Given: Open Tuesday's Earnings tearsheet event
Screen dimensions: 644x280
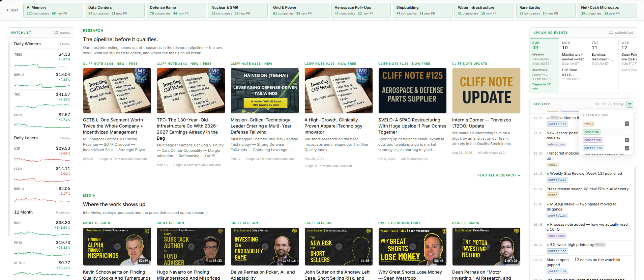Looking at the screenshot, I should [x=603, y=59].
